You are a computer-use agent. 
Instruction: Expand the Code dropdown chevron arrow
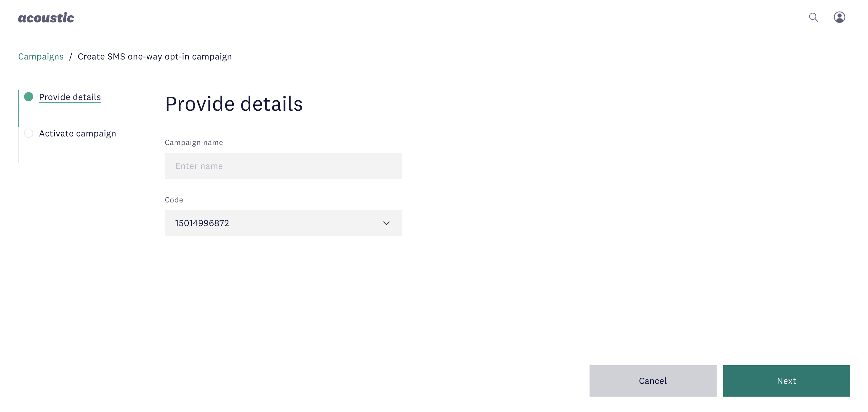pyautogui.click(x=387, y=223)
